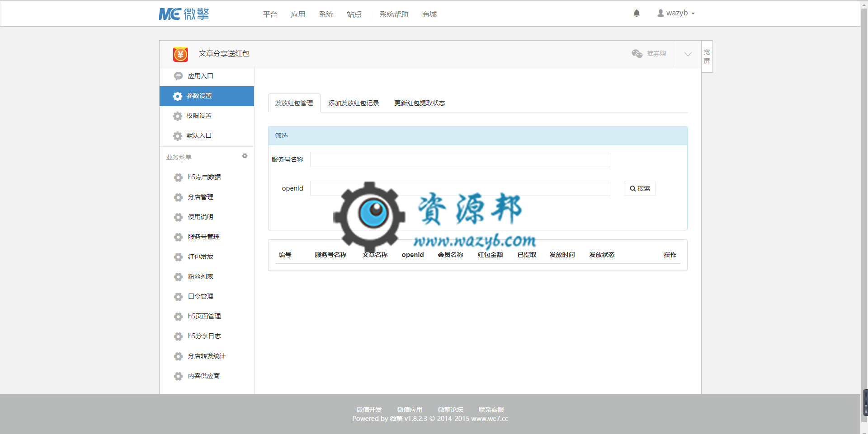Click the 分店转发统计 gear icon
The width and height of the screenshot is (868, 434).
178,356
